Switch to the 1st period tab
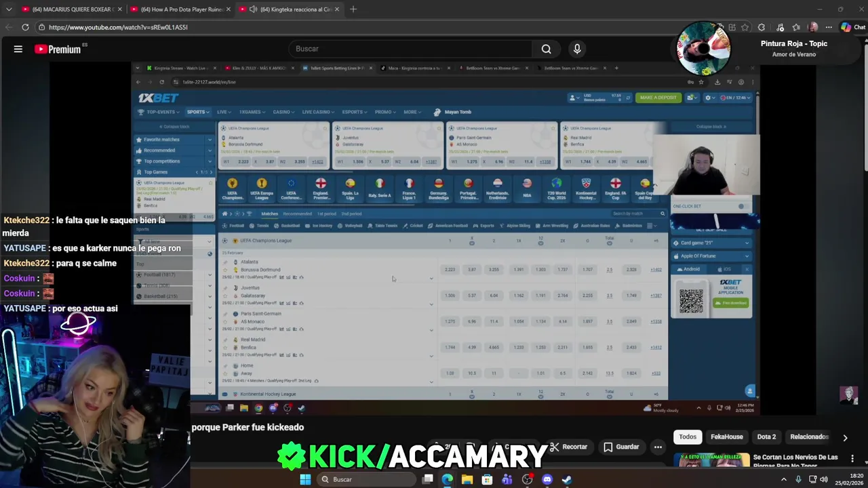 pyautogui.click(x=326, y=213)
